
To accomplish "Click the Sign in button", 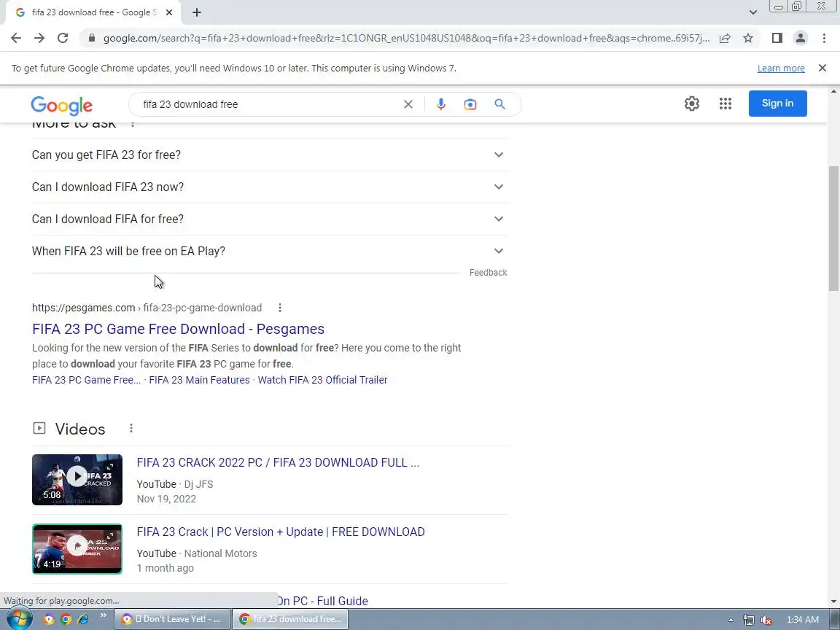I will tap(777, 104).
